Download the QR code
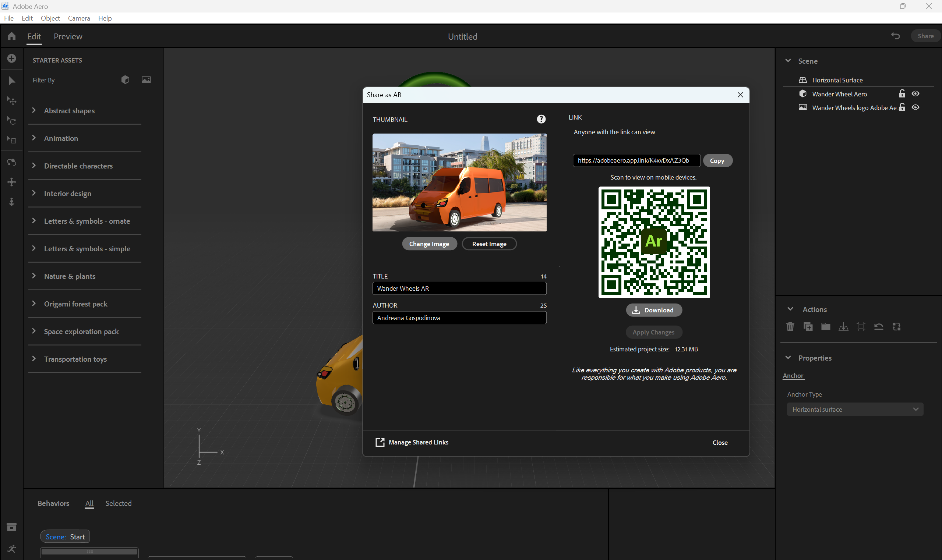 click(x=654, y=310)
